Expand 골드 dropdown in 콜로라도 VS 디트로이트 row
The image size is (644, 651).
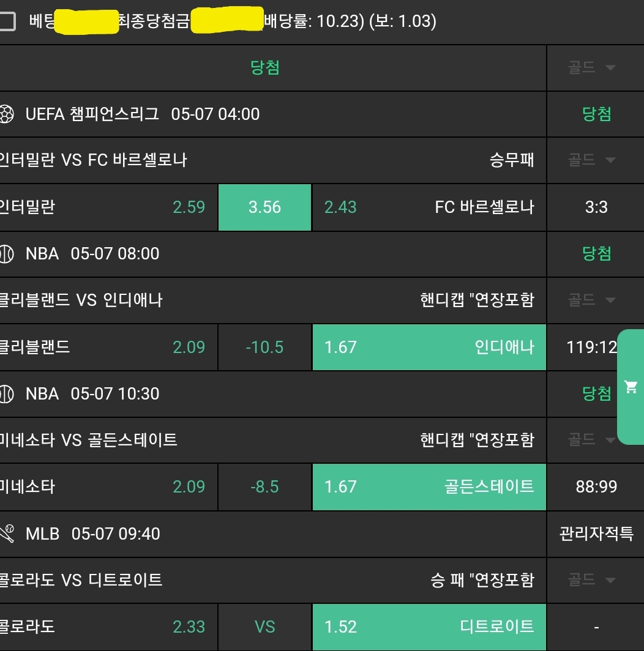(x=591, y=579)
